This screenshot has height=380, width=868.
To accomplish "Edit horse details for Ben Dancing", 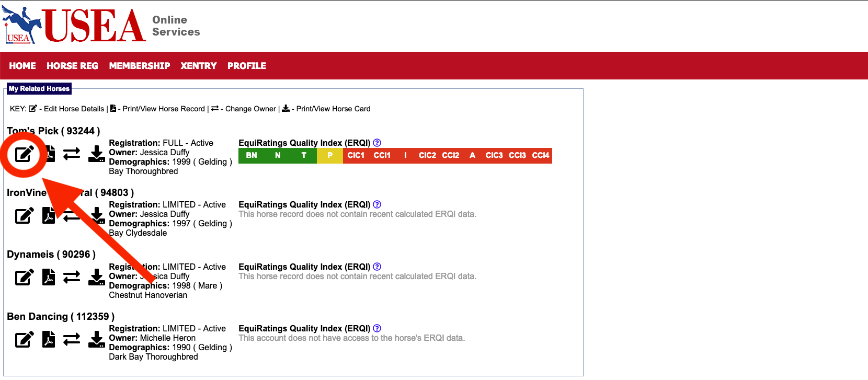I will point(24,339).
